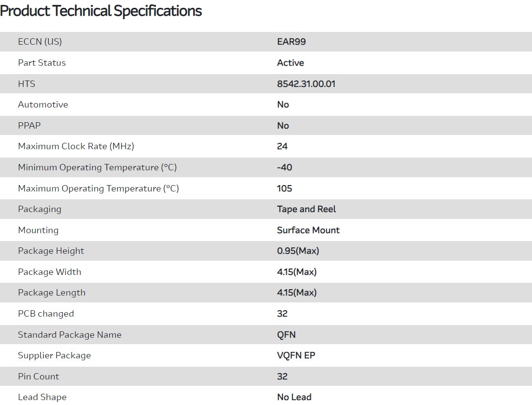This screenshot has height=405, width=532.
Task: Click the Automotive row label
Action: (x=43, y=105)
